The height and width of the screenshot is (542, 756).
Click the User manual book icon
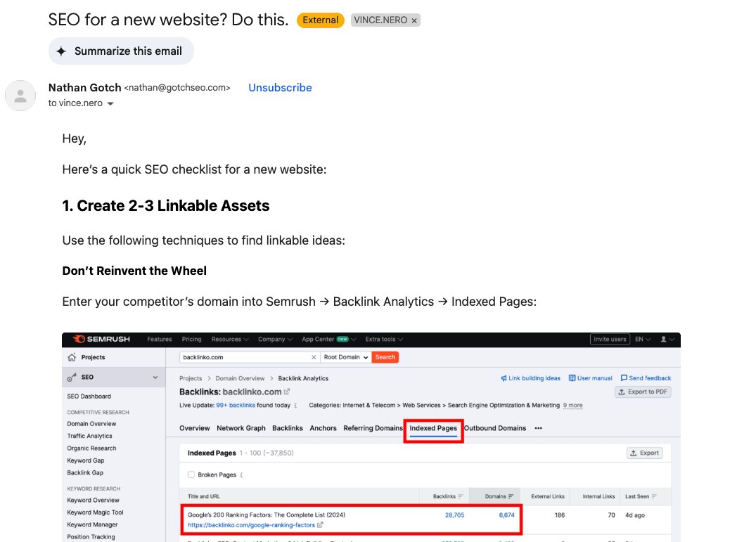click(x=572, y=378)
